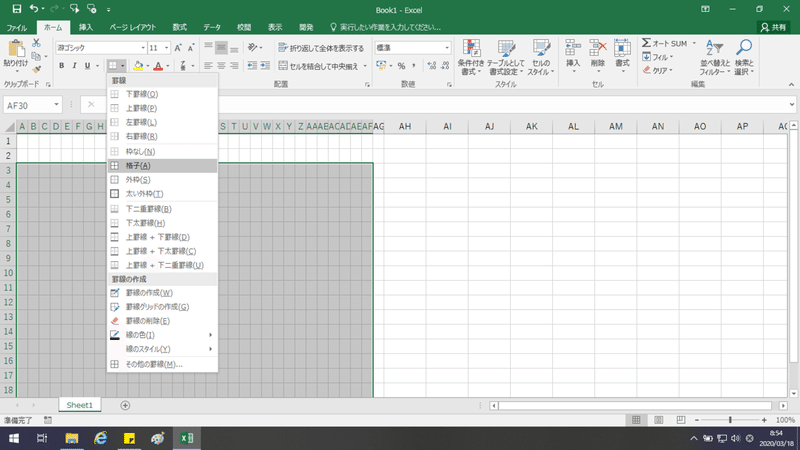Select 格子 all borders option
Image resolution: width=800 pixels, height=450 pixels.
point(162,166)
